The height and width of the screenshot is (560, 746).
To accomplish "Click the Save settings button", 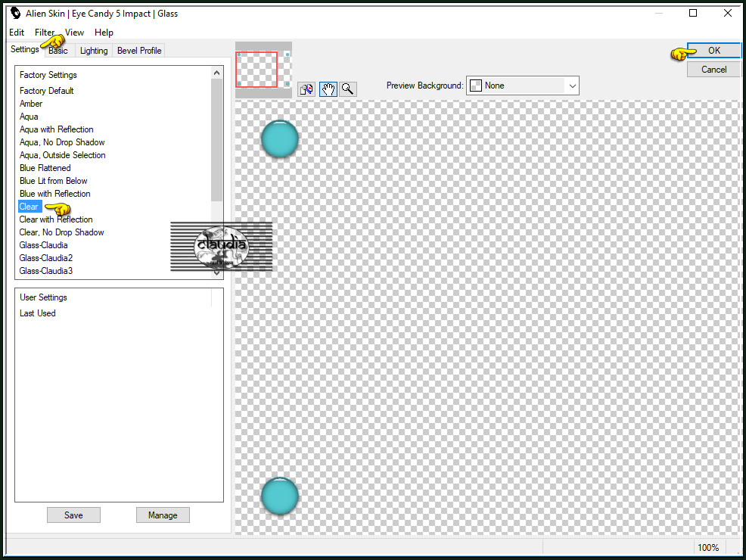I will coord(73,515).
